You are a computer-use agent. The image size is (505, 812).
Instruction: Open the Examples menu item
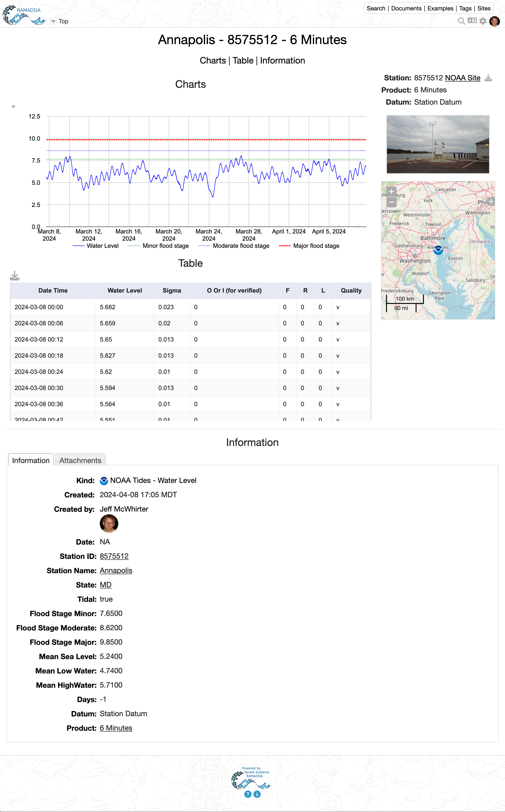(x=440, y=8)
